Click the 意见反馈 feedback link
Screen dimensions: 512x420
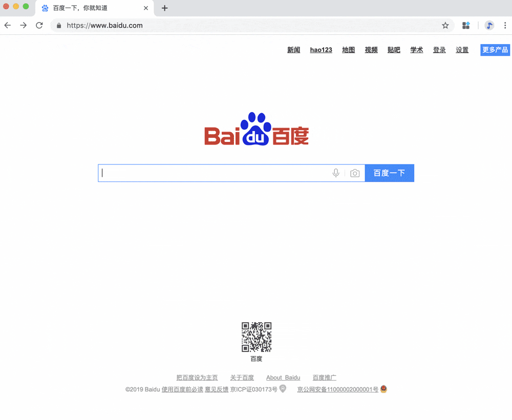coord(217,389)
